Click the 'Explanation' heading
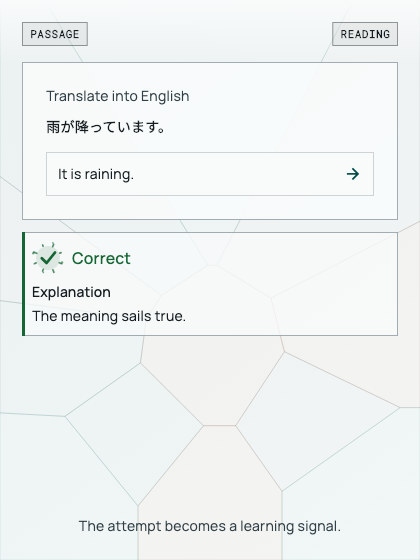This screenshot has width=420, height=560. (x=71, y=292)
